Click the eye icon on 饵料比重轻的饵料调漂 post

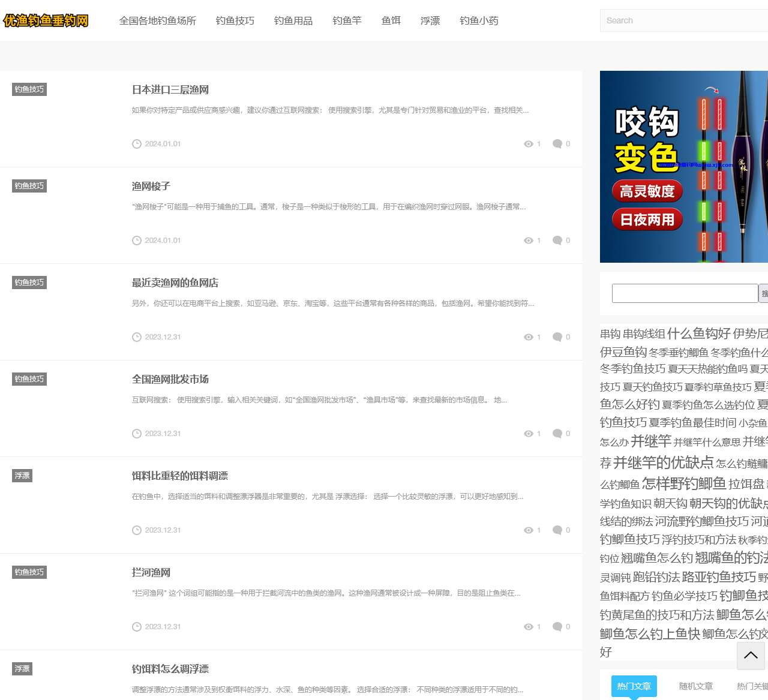(x=528, y=530)
